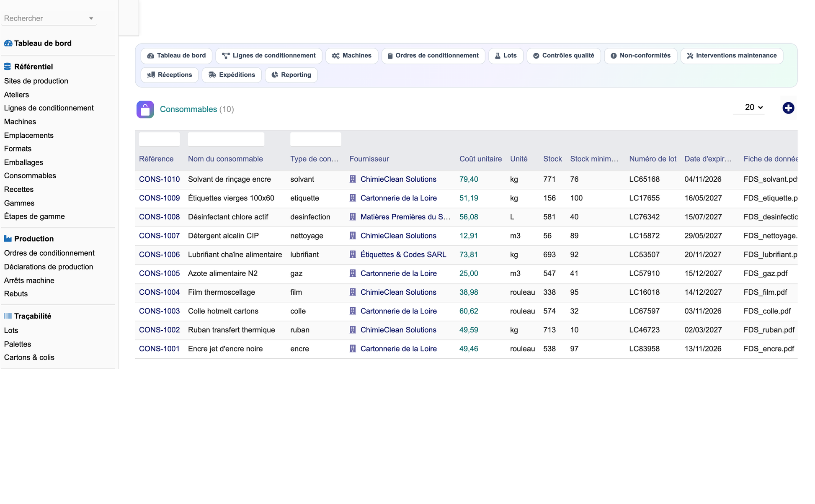The height and width of the screenshot is (504, 815).
Task: Add a new consommable with plus icon
Action: pos(788,108)
